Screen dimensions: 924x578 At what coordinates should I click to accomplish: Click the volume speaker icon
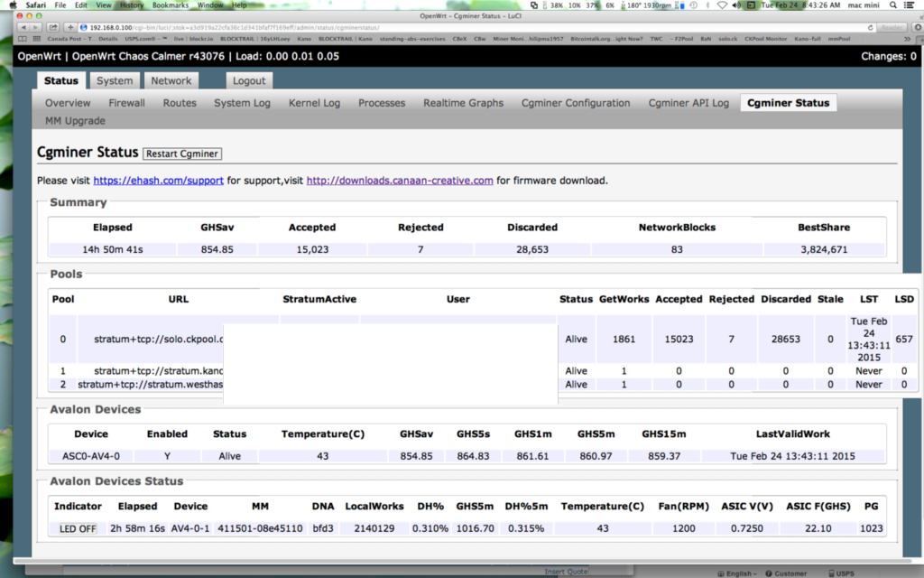736,5
